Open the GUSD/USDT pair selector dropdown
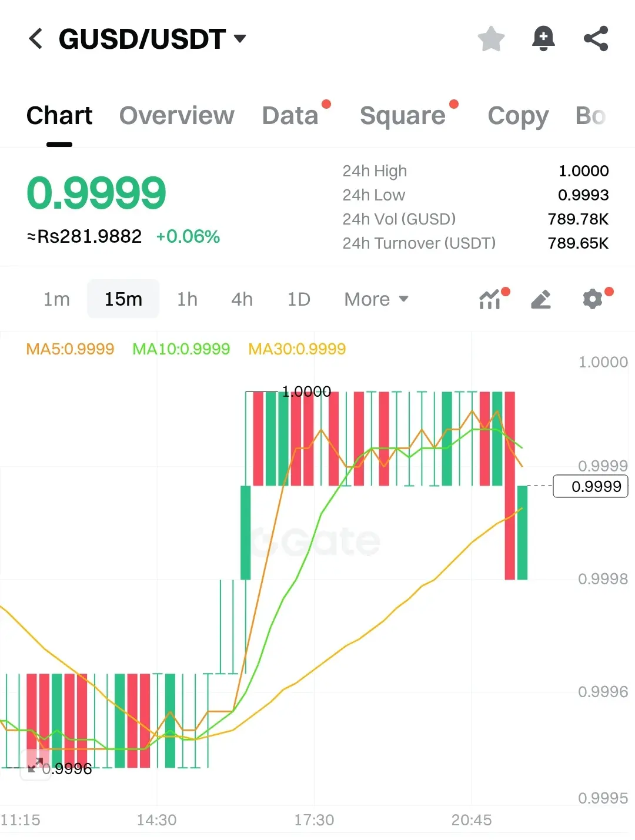Screen dimensions: 635x840 click(152, 39)
